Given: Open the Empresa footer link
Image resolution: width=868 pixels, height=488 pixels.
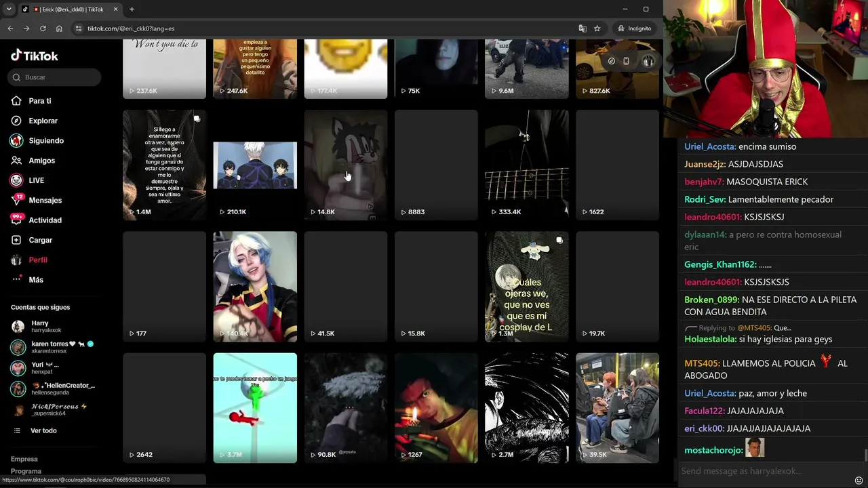Looking at the screenshot, I should tap(24, 459).
